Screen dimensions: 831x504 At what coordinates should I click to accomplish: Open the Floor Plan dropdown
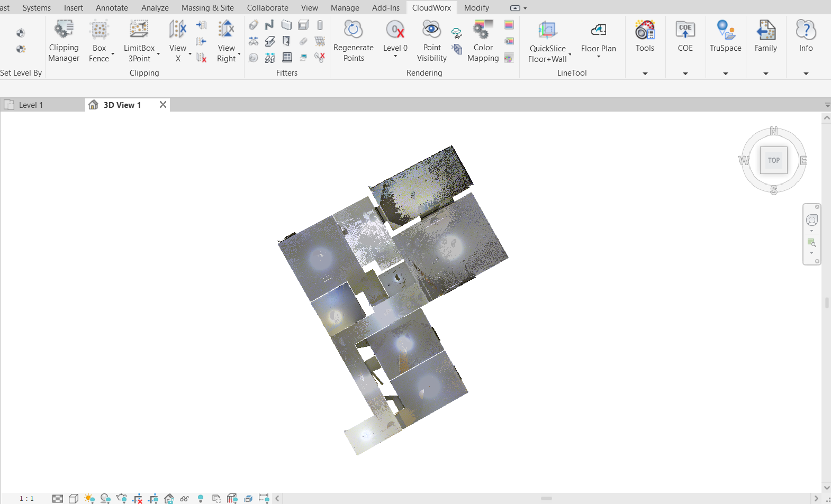(x=598, y=57)
